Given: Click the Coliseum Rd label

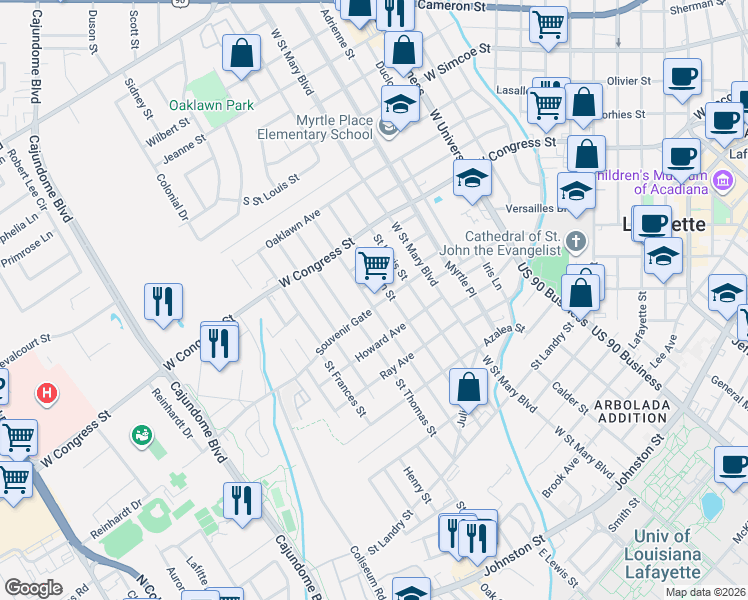Looking at the screenshot, I should 368,572.
